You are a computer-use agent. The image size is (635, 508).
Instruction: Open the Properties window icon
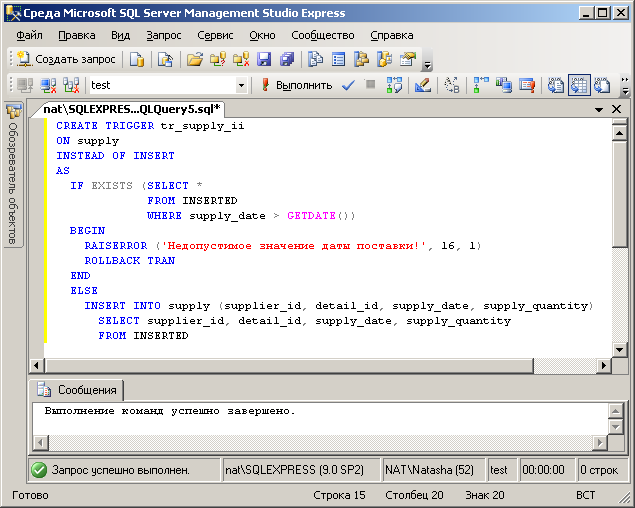(x=408, y=60)
